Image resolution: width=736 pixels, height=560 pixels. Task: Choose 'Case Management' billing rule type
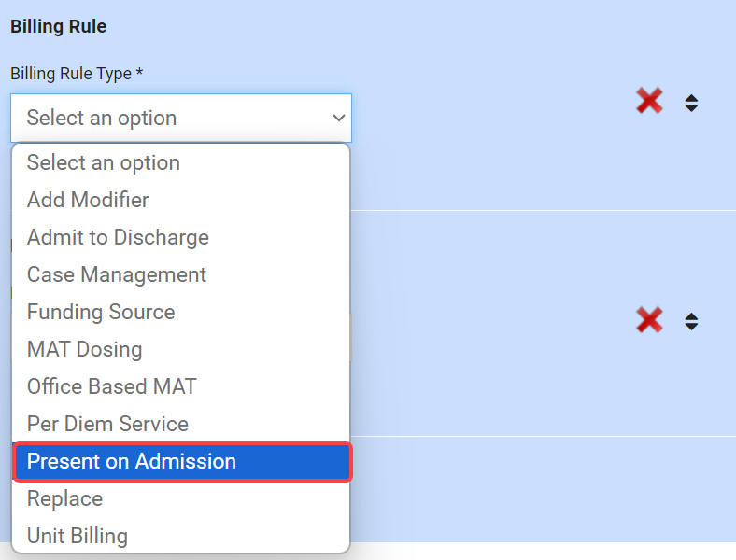click(117, 274)
